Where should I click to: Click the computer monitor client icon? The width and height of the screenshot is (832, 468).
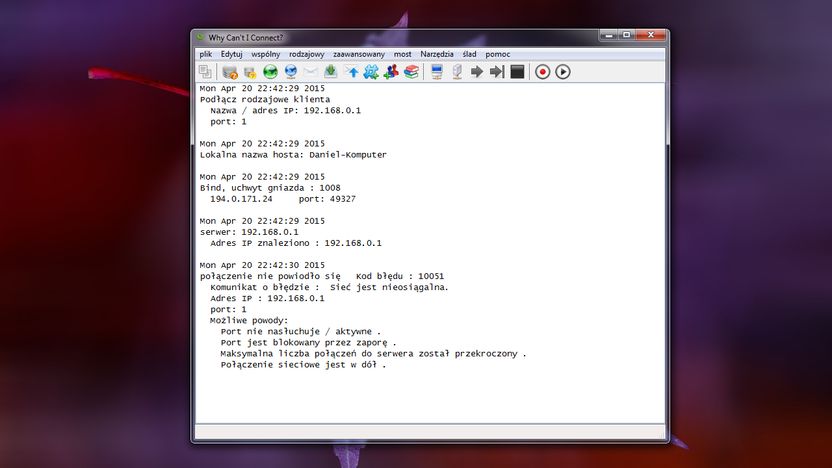(x=437, y=72)
